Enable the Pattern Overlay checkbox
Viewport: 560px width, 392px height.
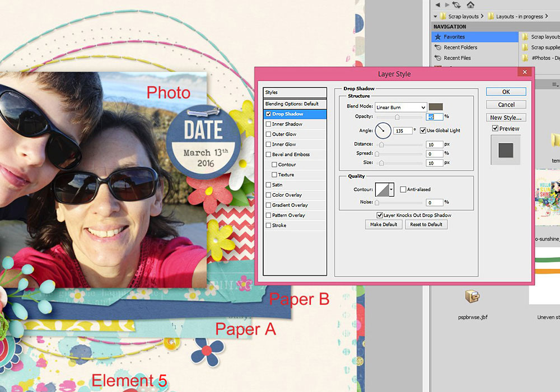pos(268,215)
